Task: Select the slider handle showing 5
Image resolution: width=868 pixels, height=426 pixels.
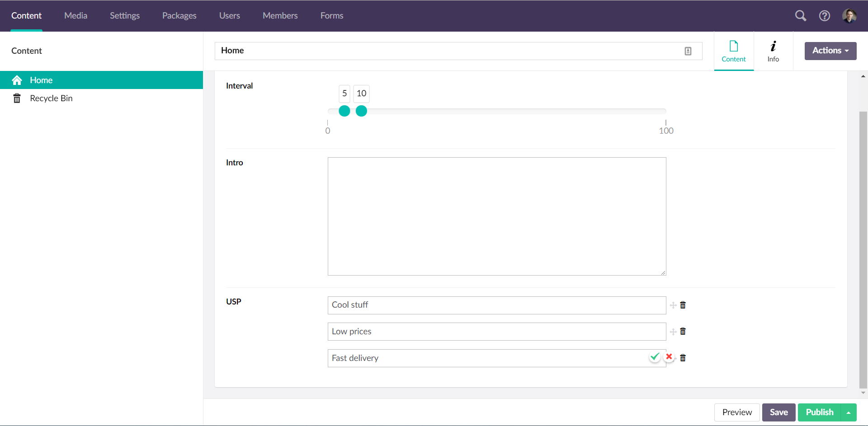Action: 344,111
